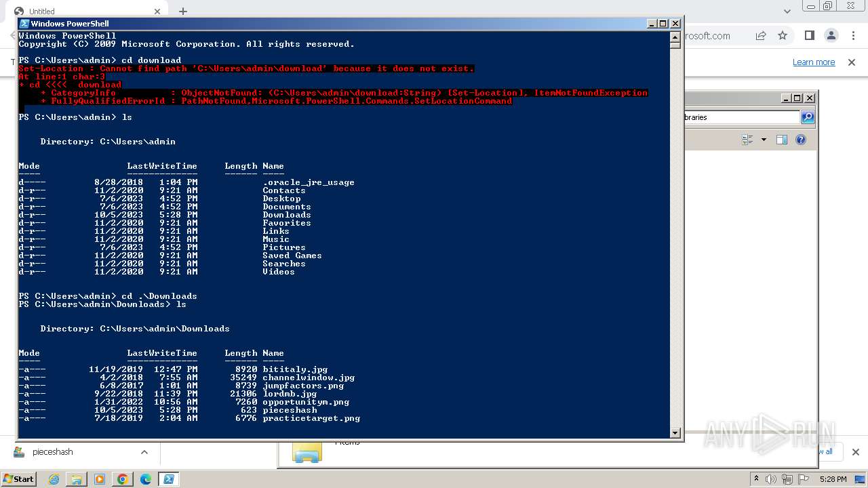Click 'bititaly.jpg' in the Downloads listing
The image size is (868, 488).
pos(295,369)
